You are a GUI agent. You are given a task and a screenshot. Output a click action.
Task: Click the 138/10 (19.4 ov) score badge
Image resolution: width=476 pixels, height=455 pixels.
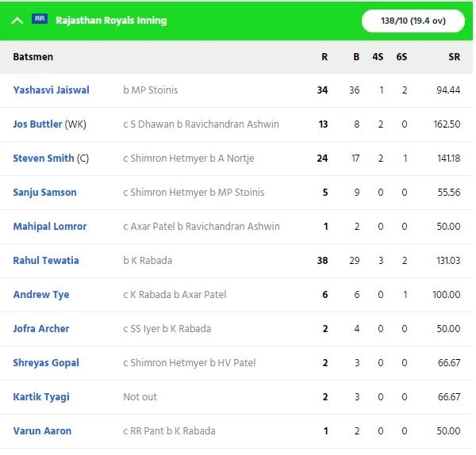point(413,21)
